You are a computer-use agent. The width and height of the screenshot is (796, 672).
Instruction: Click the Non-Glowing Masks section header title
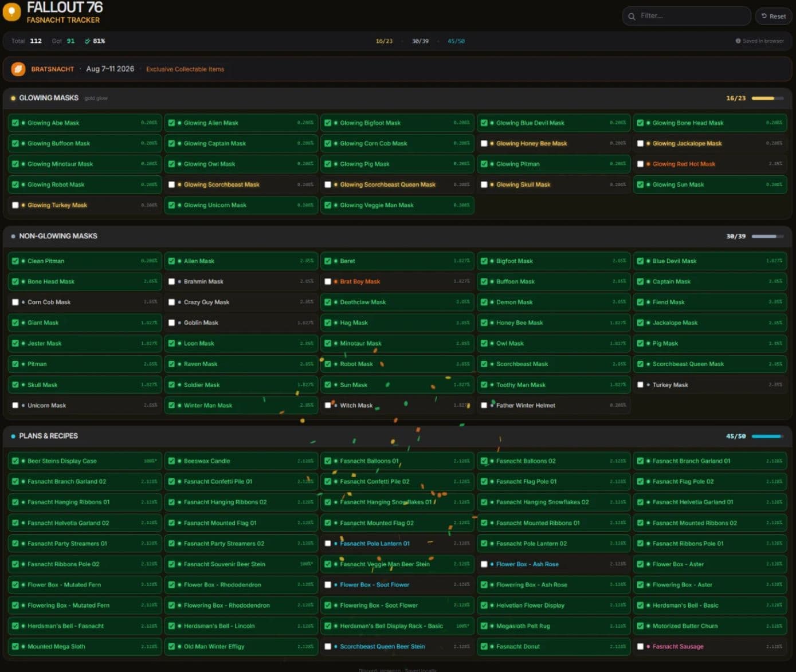pos(58,236)
